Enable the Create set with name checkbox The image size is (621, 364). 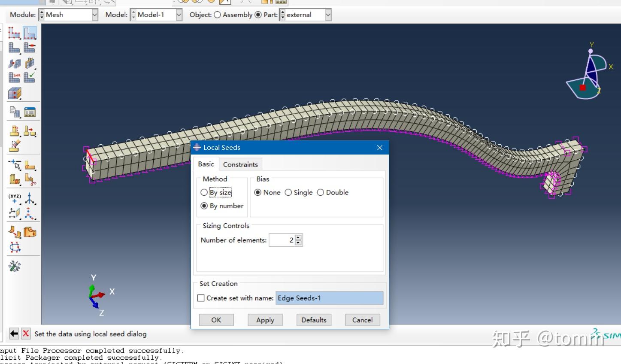click(201, 298)
